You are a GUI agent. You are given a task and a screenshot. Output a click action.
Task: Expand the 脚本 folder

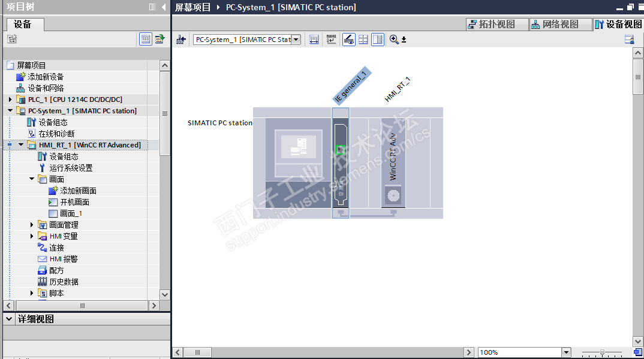[x=32, y=293]
